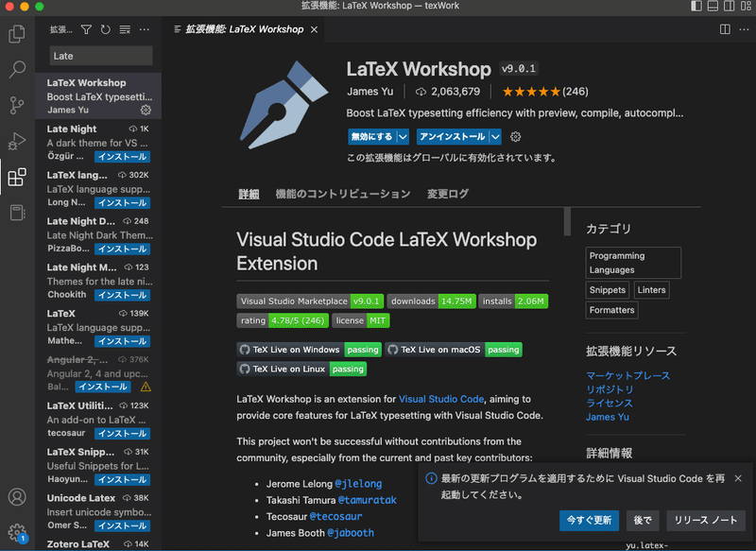Open the Run and Debug view
Viewport: 756px width, 551px height.
(17, 142)
